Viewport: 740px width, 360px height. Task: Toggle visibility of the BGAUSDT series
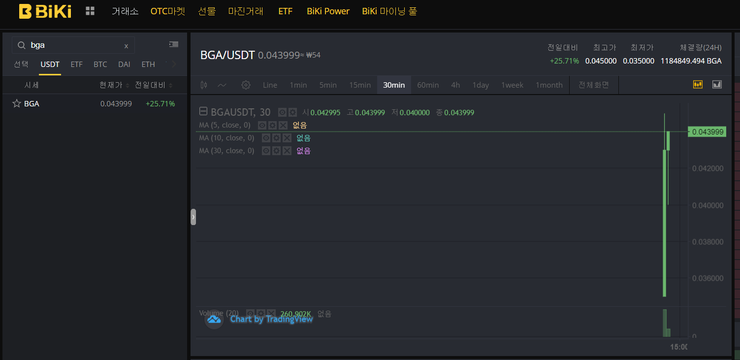(282, 112)
